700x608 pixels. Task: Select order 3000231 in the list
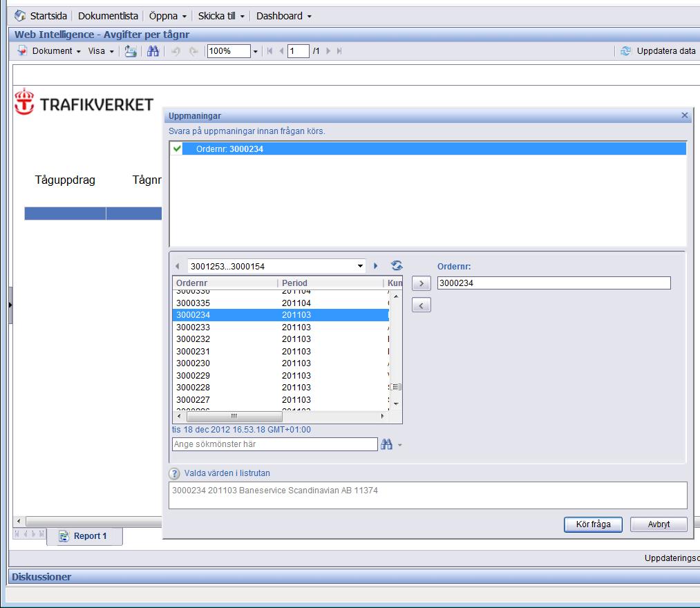(281, 351)
